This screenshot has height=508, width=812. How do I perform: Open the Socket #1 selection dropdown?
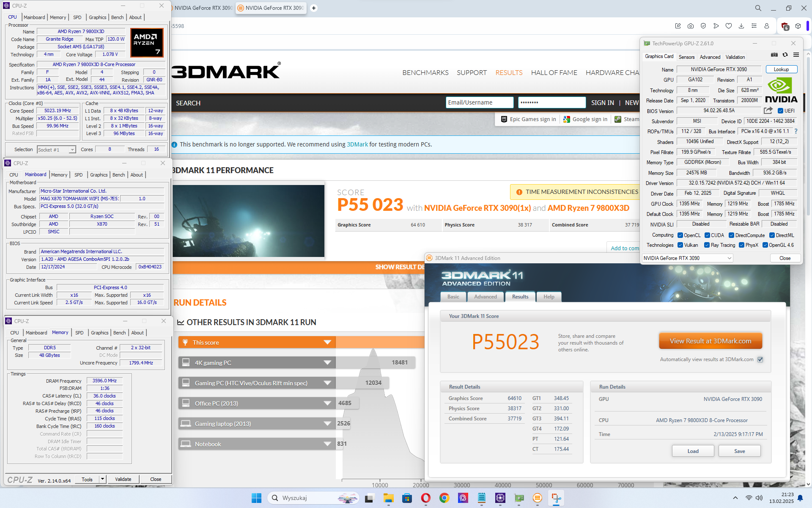tap(56, 149)
